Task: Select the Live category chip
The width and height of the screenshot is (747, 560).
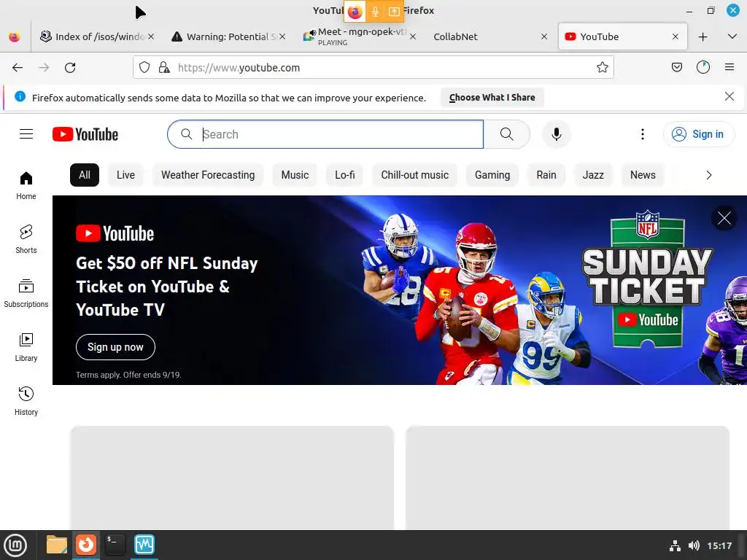Action: tap(125, 175)
